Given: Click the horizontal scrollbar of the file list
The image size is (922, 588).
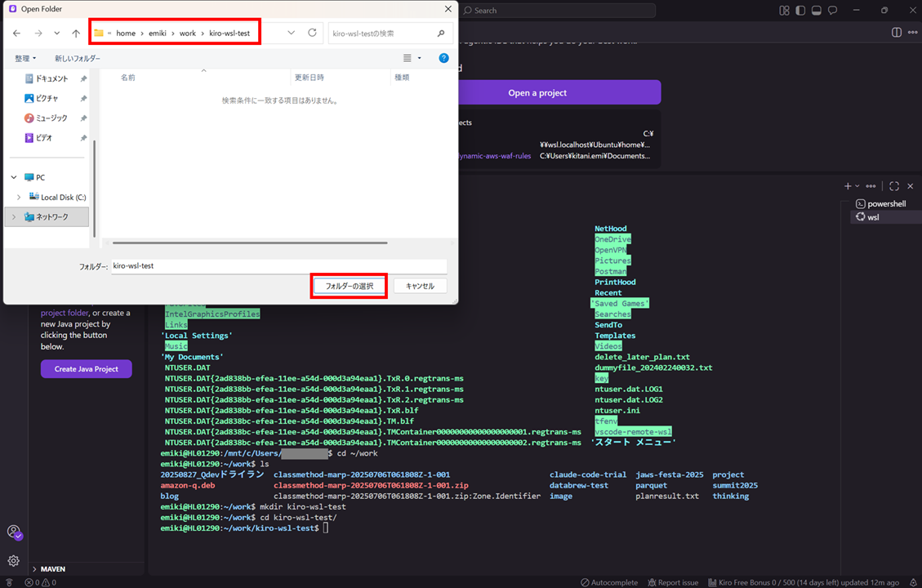Looking at the screenshot, I should coord(250,243).
